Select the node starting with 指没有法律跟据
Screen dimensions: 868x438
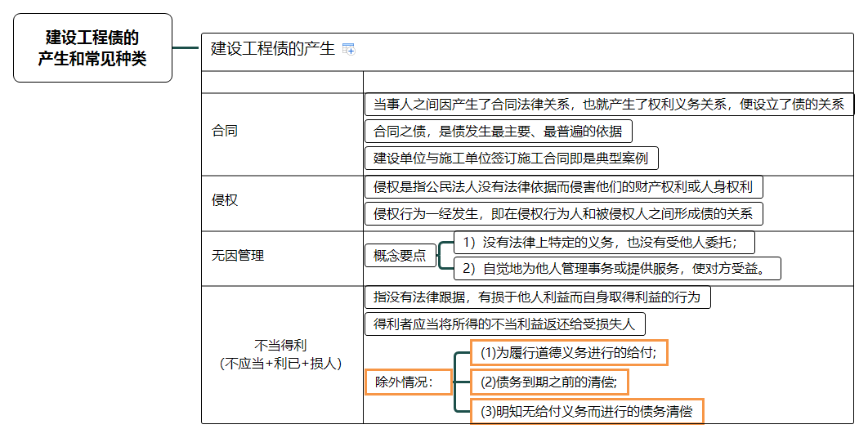[537, 297]
